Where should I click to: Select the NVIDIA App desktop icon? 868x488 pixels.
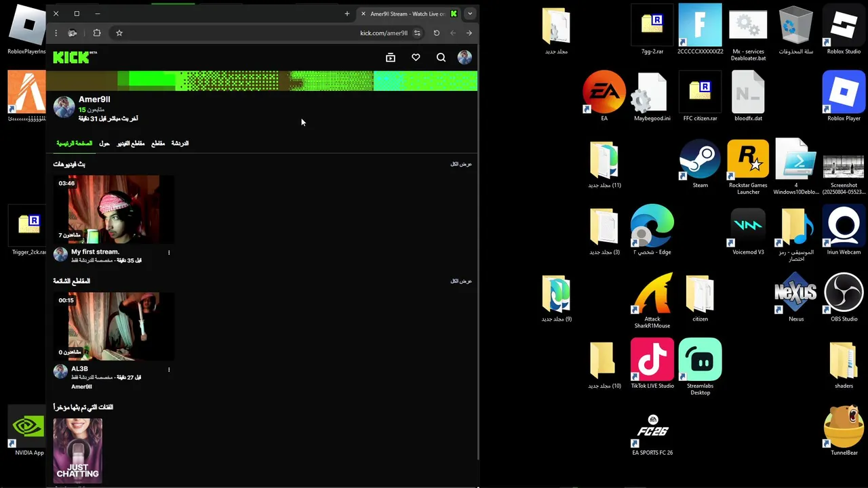(28, 431)
